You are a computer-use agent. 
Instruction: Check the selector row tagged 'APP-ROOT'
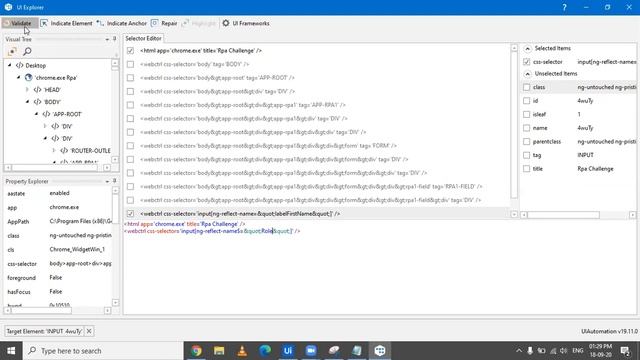130,78
